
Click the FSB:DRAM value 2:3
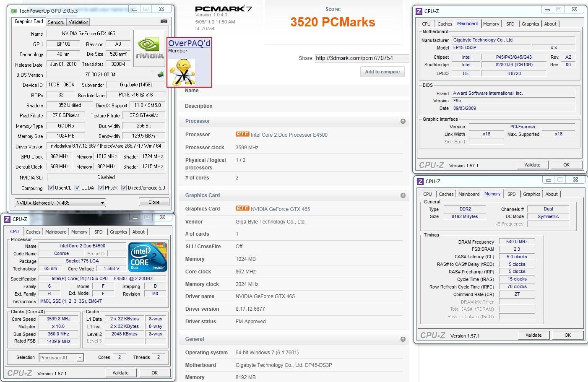coord(517,249)
